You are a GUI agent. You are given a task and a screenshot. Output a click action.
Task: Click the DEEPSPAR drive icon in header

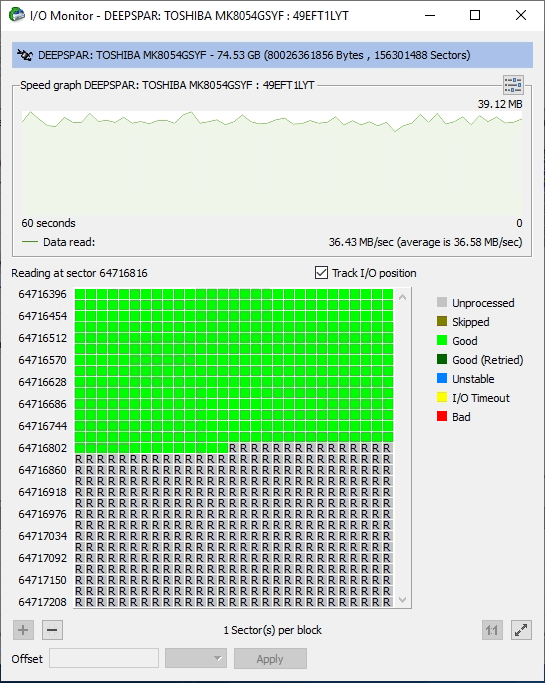point(25,55)
